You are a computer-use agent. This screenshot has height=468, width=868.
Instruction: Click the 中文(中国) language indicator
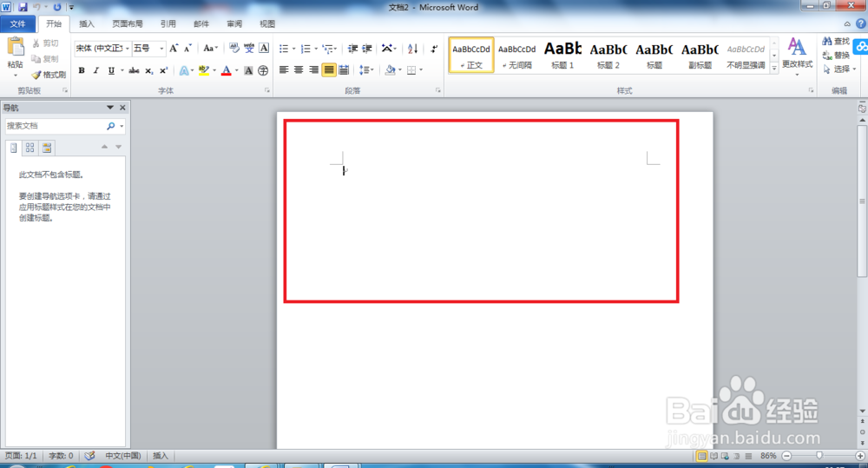coord(123,456)
